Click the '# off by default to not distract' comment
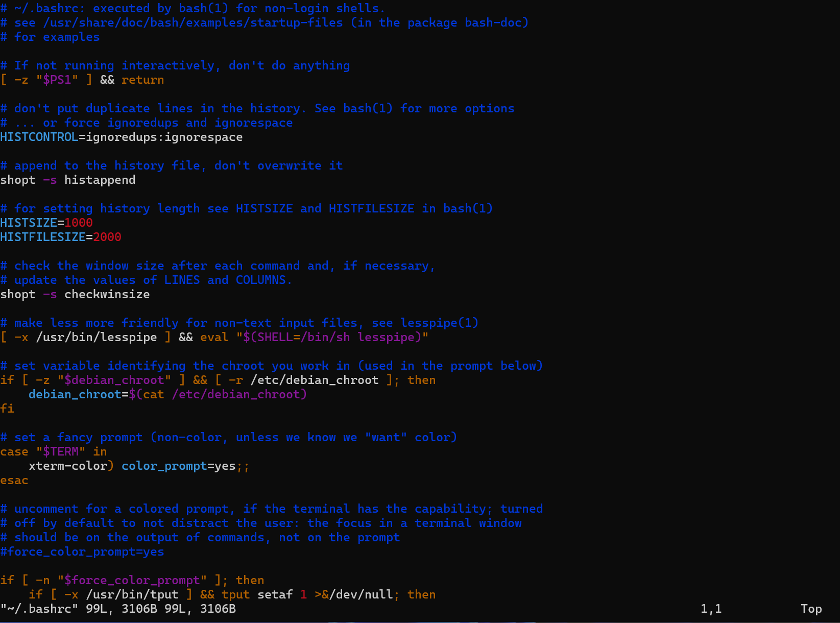 pos(261,523)
